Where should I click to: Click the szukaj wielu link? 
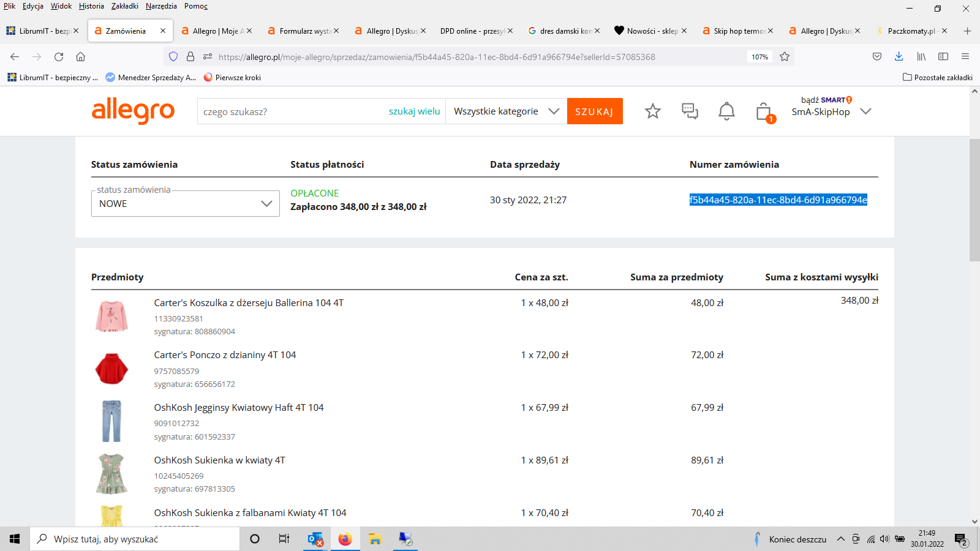(x=414, y=111)
